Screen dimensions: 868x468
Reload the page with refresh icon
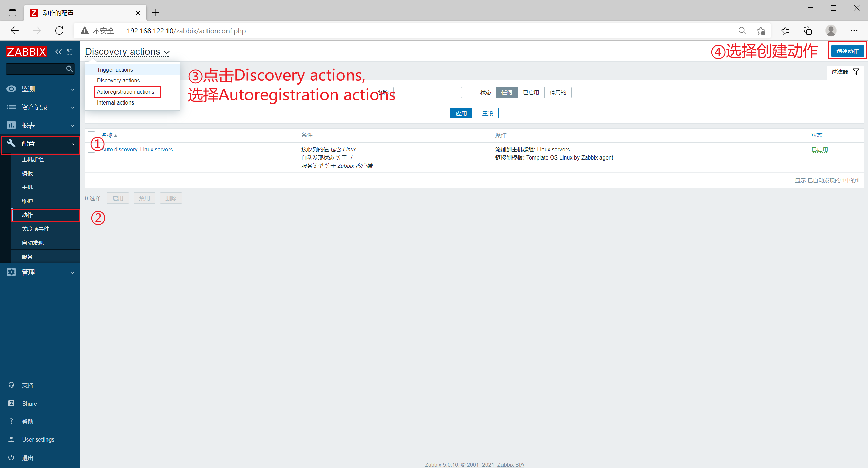tap(59, 31)
